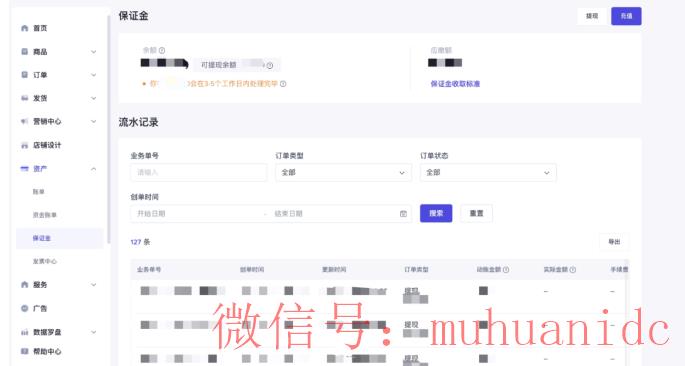This screenshot has width=685, height=366.
Task: Expand the 订单 menu chevron
Action: [x=93, y=75]
